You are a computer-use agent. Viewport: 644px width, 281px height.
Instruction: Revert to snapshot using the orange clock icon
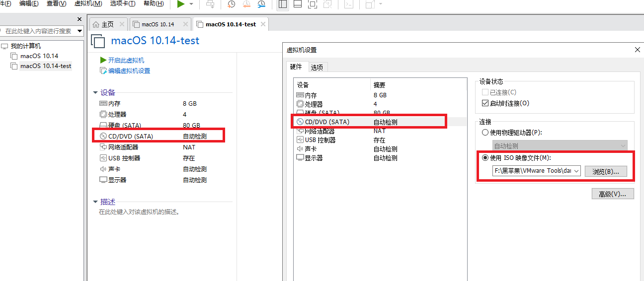pyautogui.click(x=246, y=4)
